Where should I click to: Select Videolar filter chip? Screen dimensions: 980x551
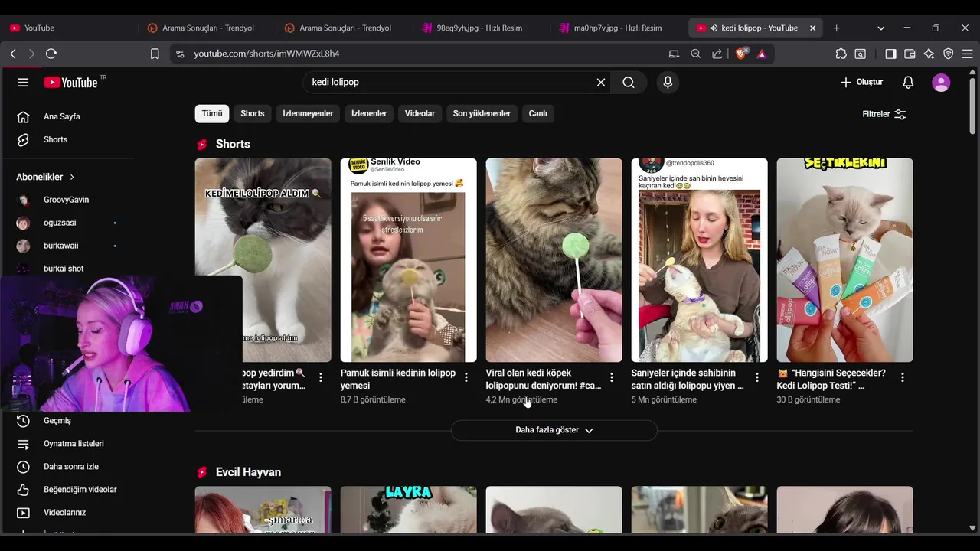(x=420, y=113)
